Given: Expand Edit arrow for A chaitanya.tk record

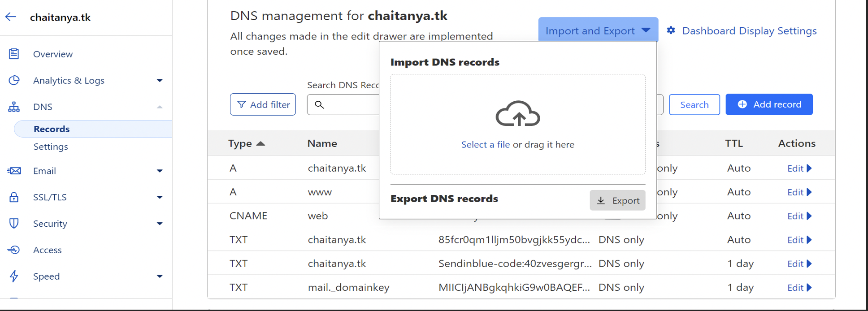Looking at the screenshot, I should tap(809, 168).
